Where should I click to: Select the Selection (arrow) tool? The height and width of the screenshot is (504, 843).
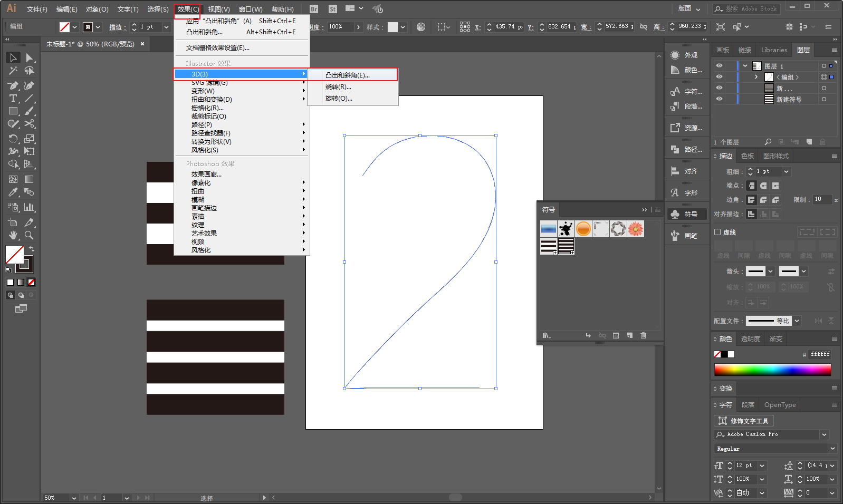tap(13, 57)
